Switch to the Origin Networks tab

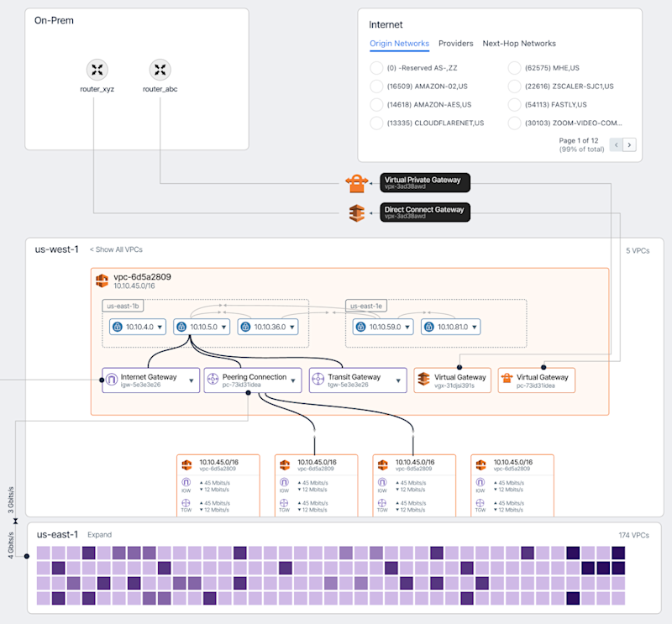coord(400,44)
